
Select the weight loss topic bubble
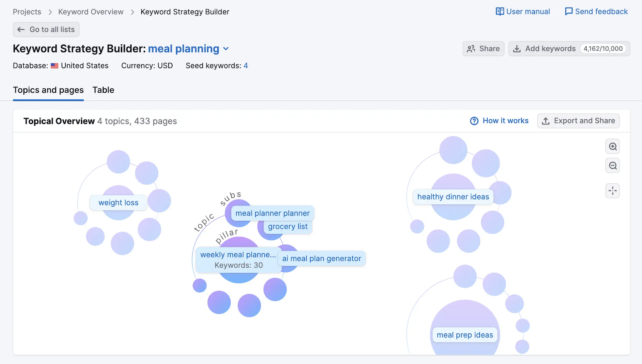click(118, 203)
